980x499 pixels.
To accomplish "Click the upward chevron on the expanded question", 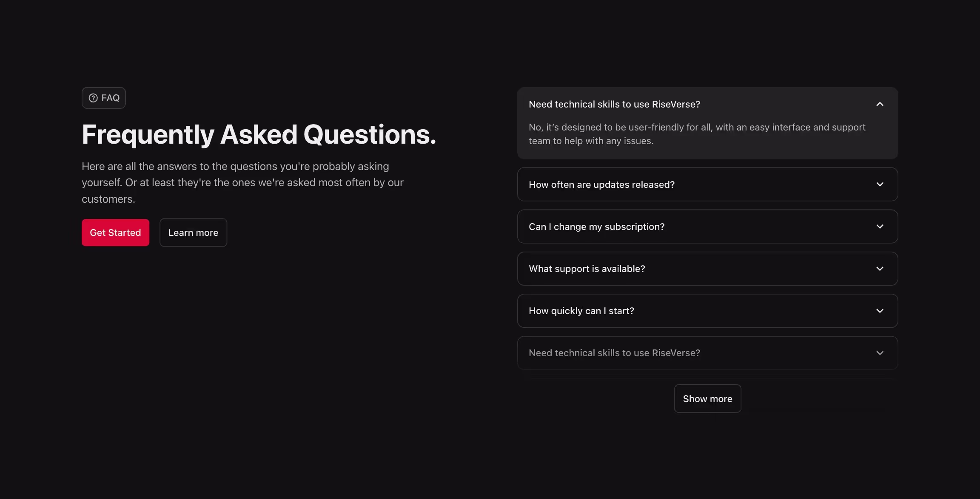I will point(879,104).
